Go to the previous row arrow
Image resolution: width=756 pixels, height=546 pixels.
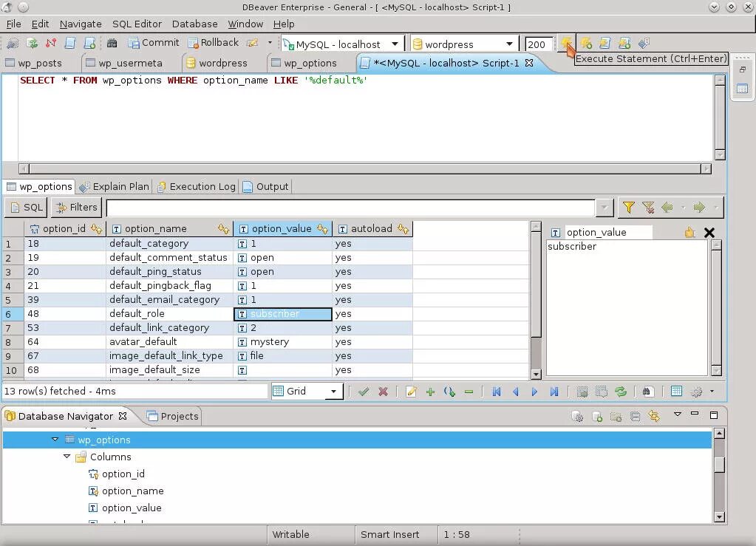coord(515,392)
